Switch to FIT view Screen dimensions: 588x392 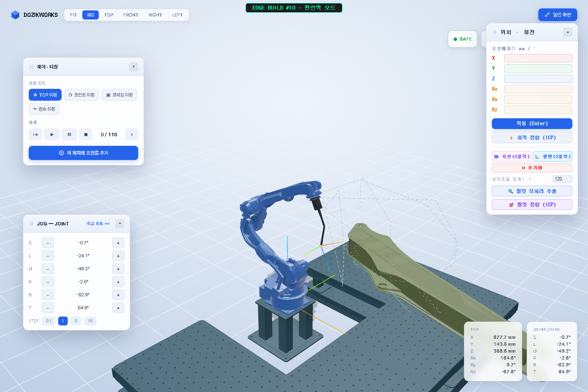click(x=73, y=15)
